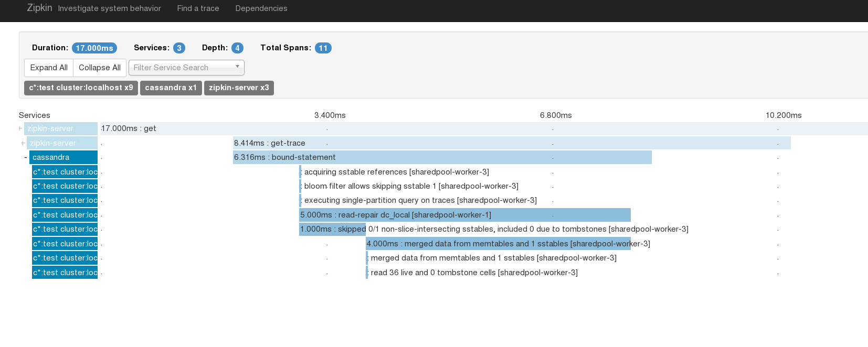Click the Expand All button
868x347 pixels.
click(49, 68)
